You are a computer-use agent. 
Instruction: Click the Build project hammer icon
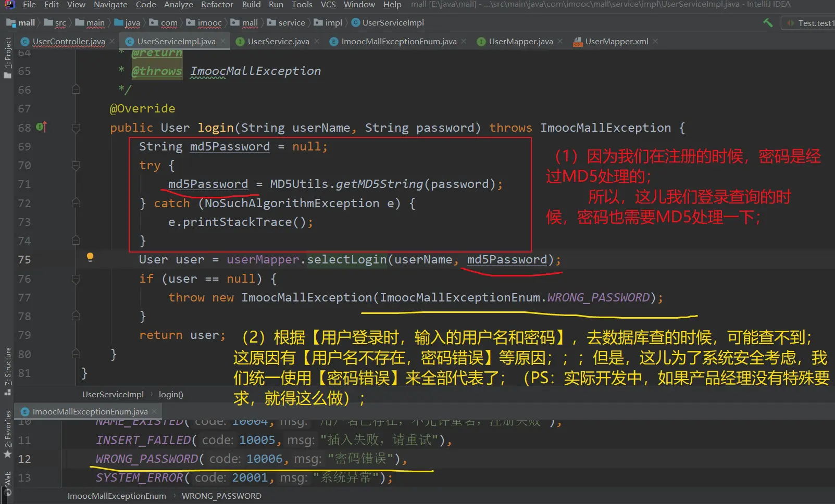pos(768,23)
